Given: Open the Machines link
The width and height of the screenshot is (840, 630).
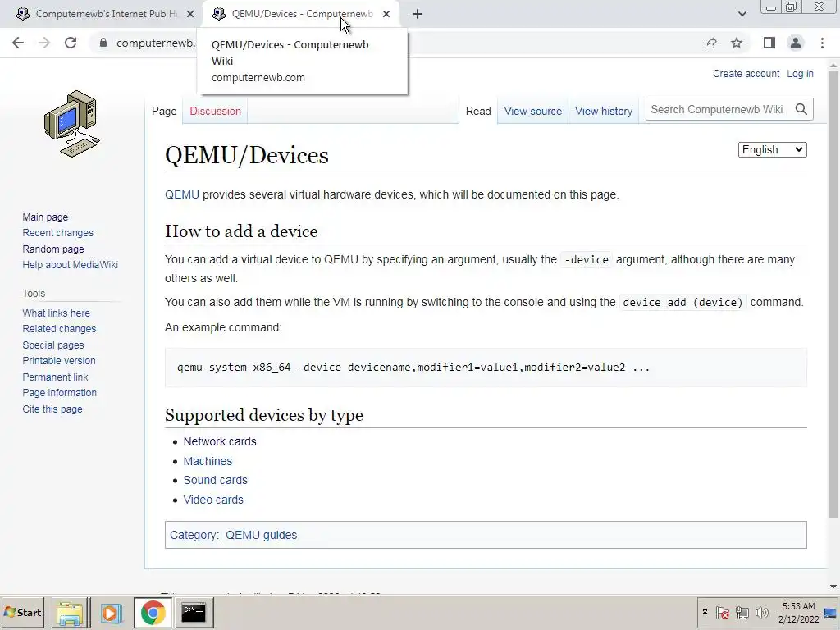Looking at the screenshot, I should [x=208, y=461].
